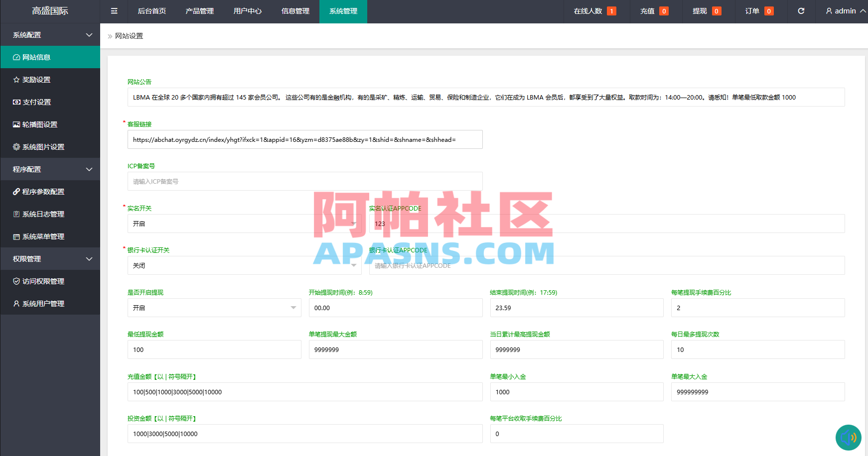Viewport: 868px width, 456px height.
Task: Focus the ICP备案号 input field
Action: click(305, 181)
